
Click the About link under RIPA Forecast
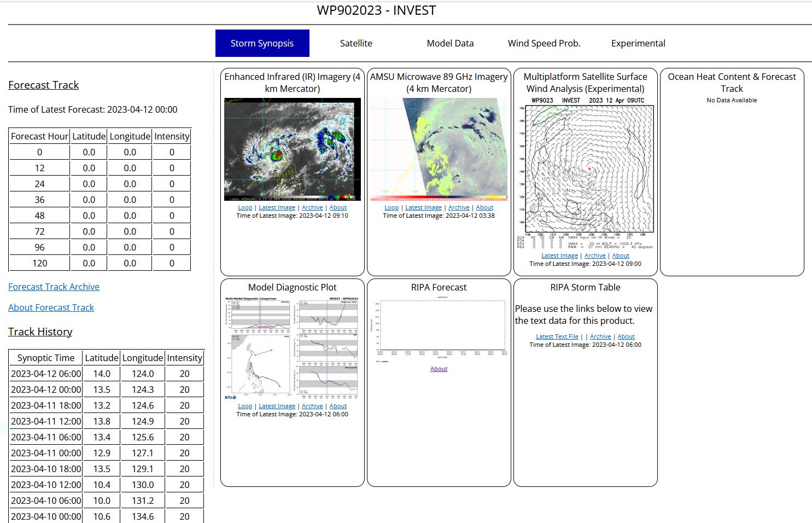coord(439,369)
